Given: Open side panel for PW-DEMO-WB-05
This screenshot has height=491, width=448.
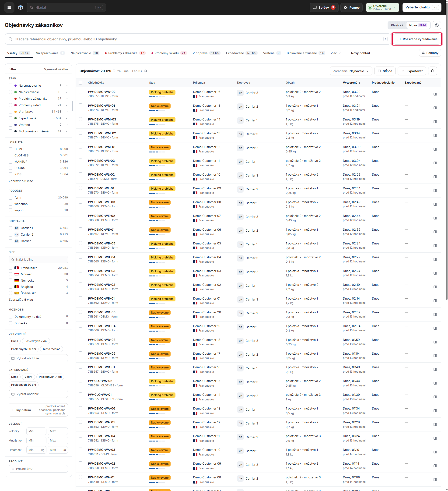Looking at the screenshot, I should pyautogui.click(x=435, y=246).
